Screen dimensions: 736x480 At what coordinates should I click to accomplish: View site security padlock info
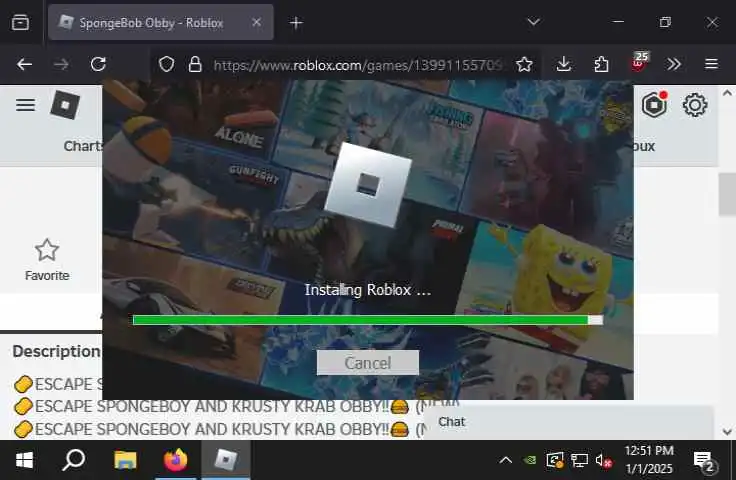click(195, 64)
